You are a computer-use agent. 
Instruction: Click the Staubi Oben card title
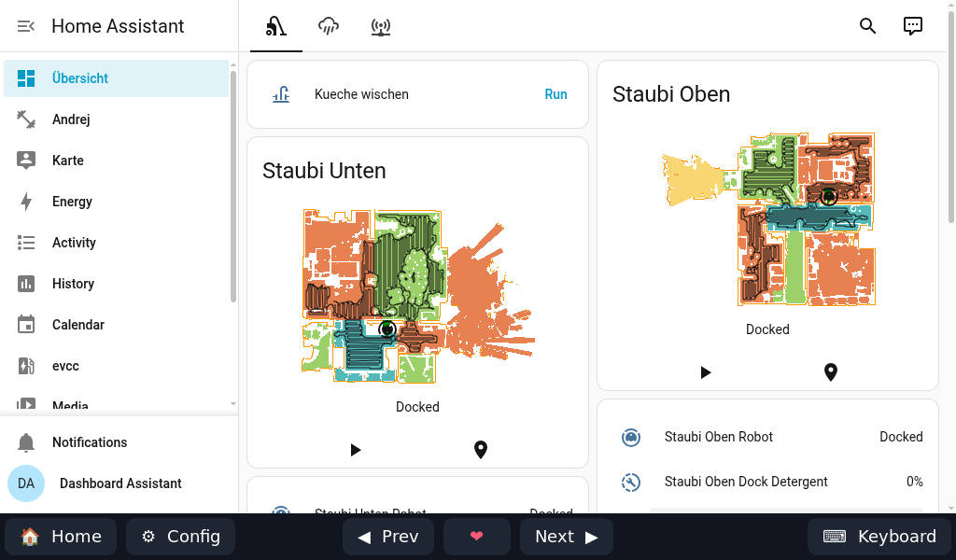[671, 94]
